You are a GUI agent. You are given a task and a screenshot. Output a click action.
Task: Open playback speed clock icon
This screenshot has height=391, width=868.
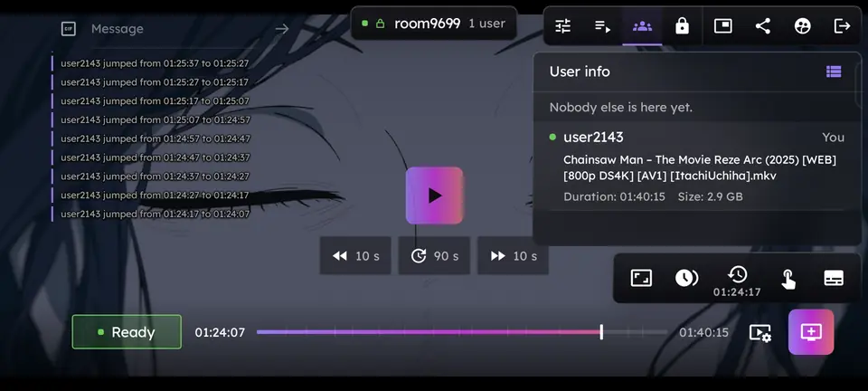point(686,278)
